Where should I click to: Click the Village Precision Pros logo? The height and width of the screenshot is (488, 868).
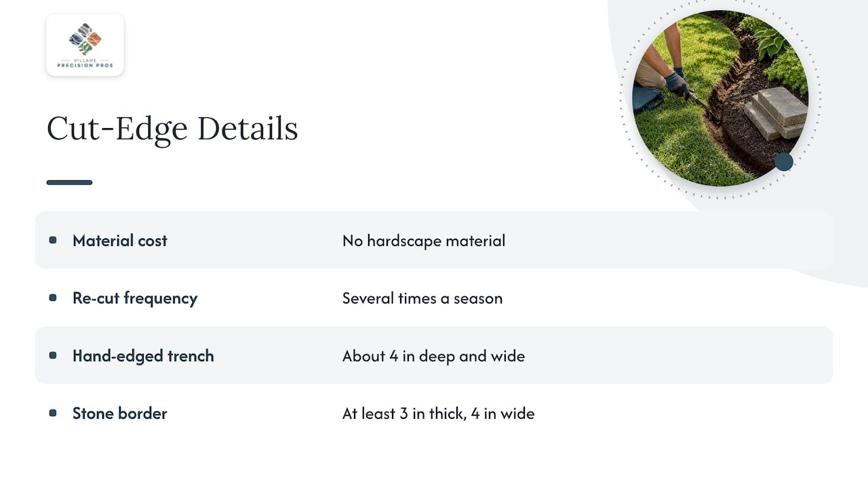[85, 45]
